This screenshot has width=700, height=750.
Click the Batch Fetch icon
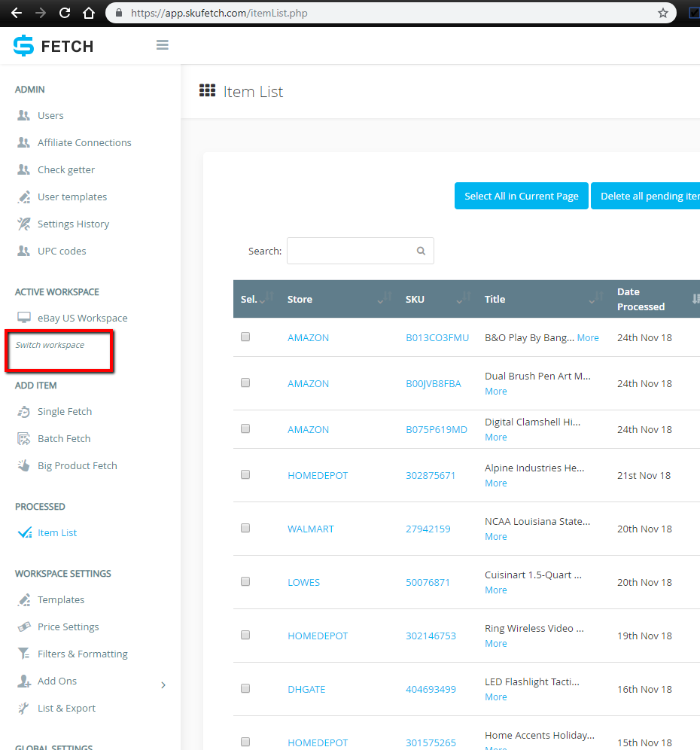coord(23,438)
